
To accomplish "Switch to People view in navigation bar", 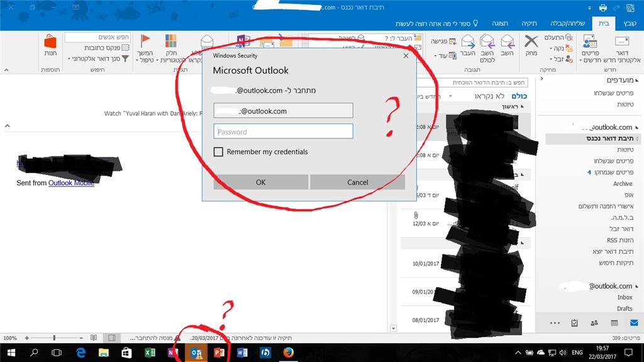I will point(594,323).
